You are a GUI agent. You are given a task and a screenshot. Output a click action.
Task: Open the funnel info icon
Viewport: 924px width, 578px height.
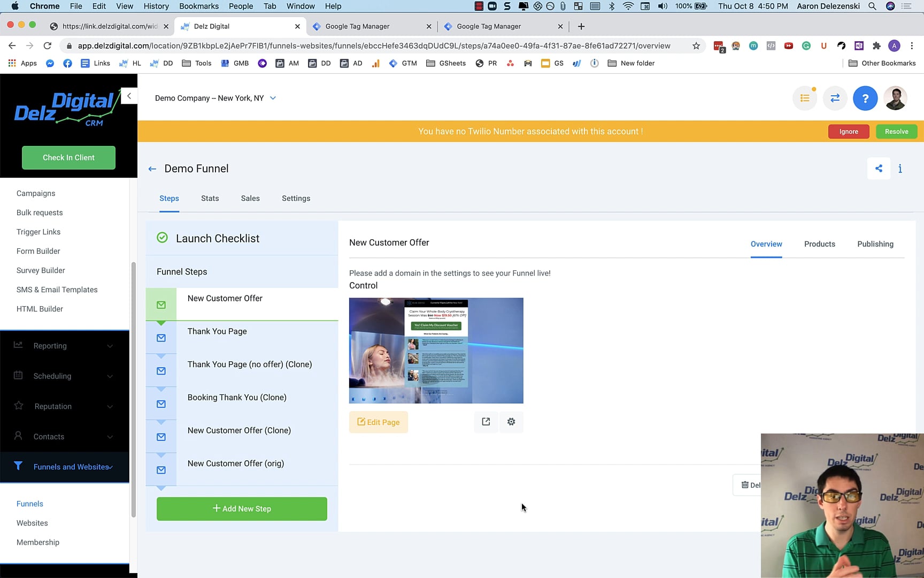coord(900,168)
